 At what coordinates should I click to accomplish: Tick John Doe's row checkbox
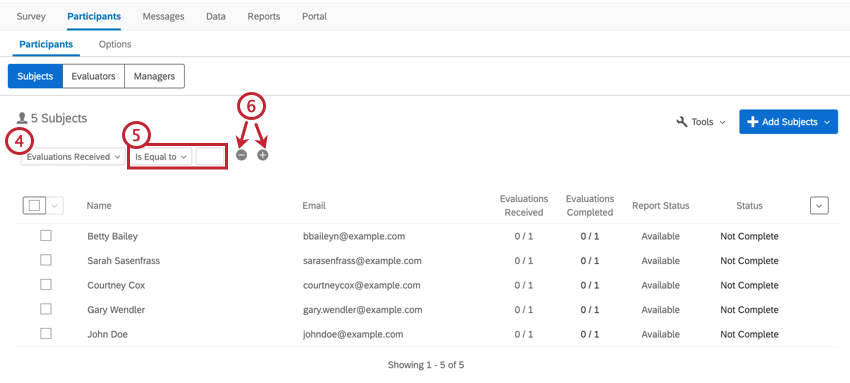tap(46, 334)
